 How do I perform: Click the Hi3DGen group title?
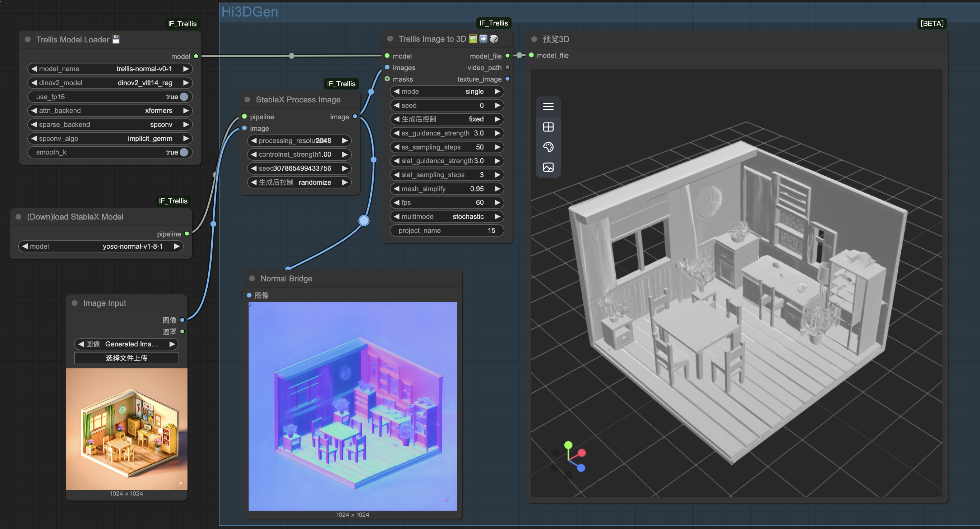point(250,11)
